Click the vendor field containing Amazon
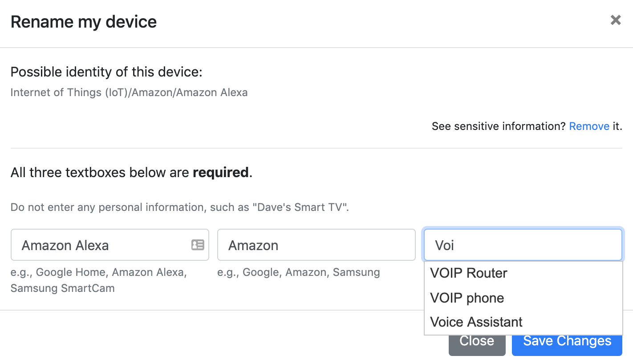The width and height of the screenshot is (633, 364). (x=316, y=245)
